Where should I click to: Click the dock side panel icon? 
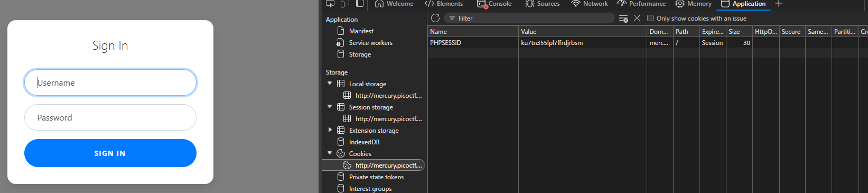[x=359, y=3]
